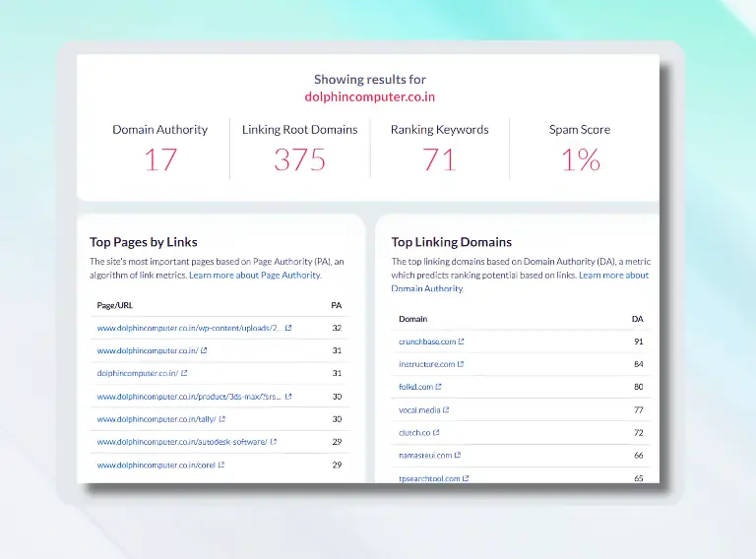Select DA value 66 for namasteui.com

point(638,455)
